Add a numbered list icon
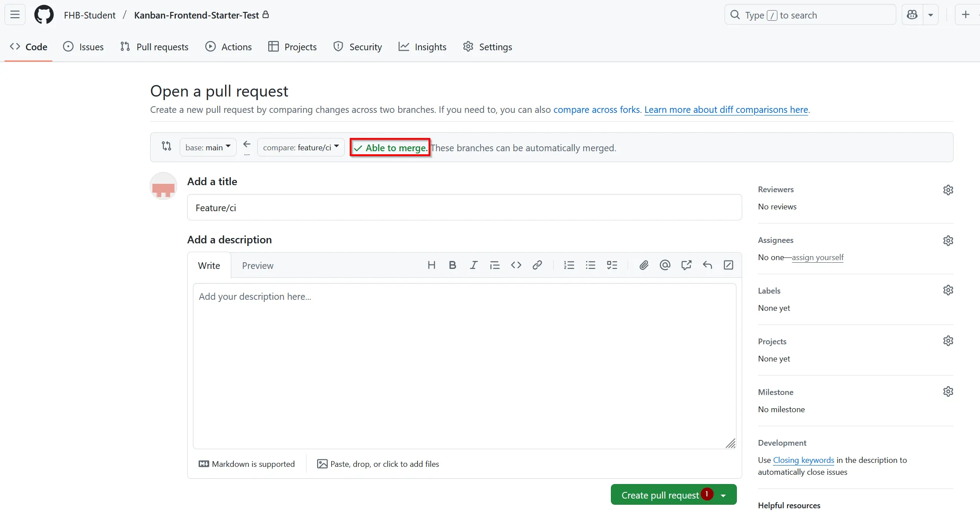This screenshot has height=514, width=980. [569, 265]
